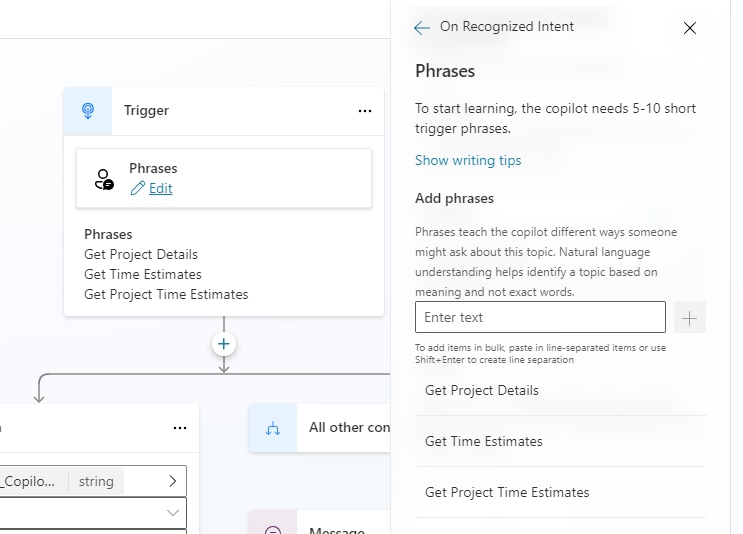Open the Trigger node three-dot menu
Image resolution: width=743 pixels, height=534 pixels.
pos(365,111)
